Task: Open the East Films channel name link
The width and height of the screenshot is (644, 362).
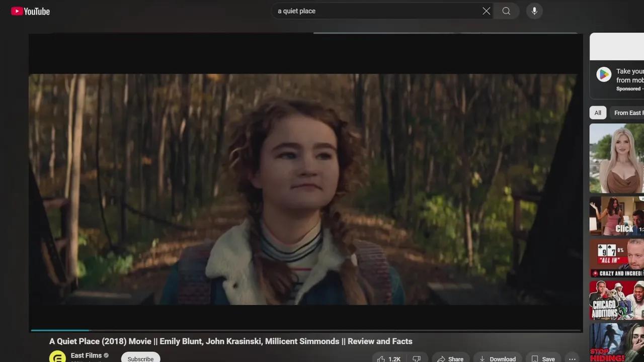Action: (86, 355)
